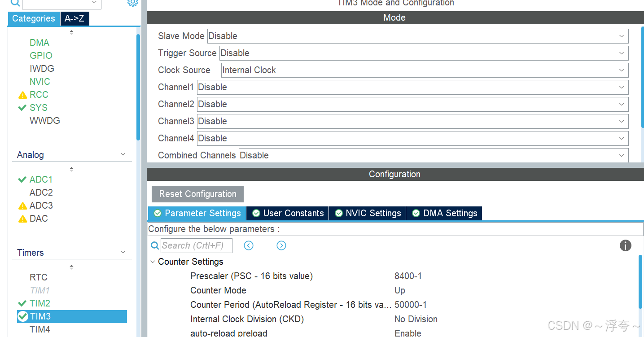Click the green checkmark beside SYS
Viewport: 644px width, 337px height.
point(22,107)
